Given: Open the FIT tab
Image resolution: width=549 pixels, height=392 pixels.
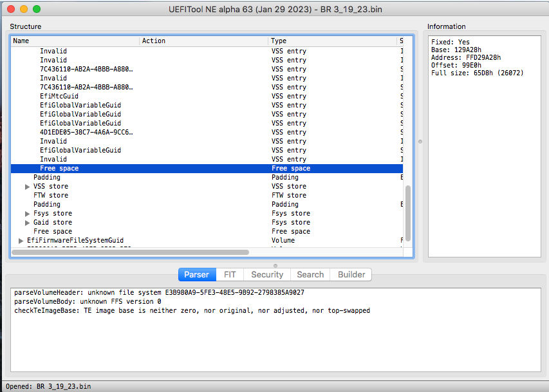Looking at the screenshot, I should point(230,275).
